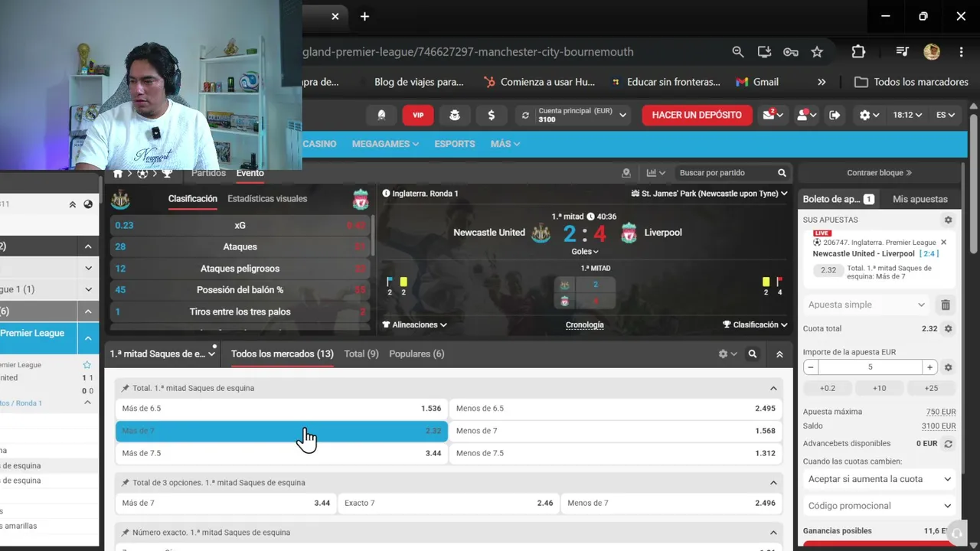Expand the Alineaciones lineup dropdown
This screenshot has height=551, width=980.
(x=415, y=324)
